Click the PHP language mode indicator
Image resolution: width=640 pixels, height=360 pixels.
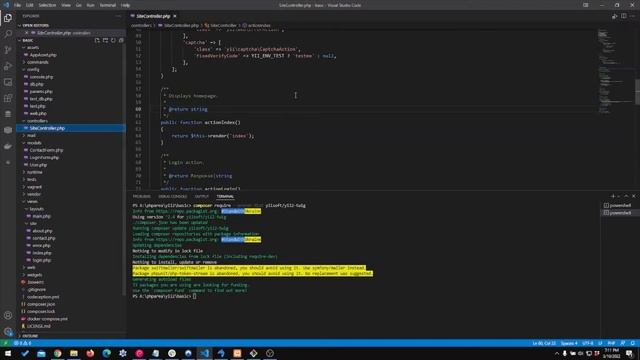611,343
